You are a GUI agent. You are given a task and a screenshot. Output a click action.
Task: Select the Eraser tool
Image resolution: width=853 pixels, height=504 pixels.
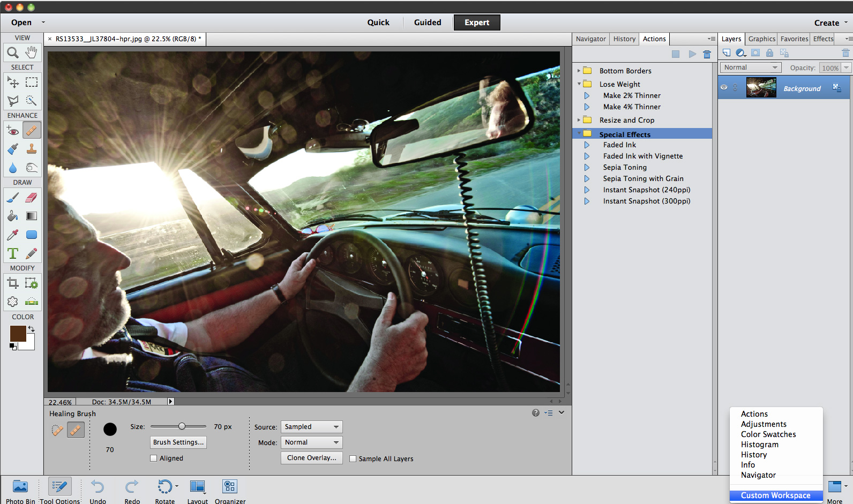[x=32, y=197]
